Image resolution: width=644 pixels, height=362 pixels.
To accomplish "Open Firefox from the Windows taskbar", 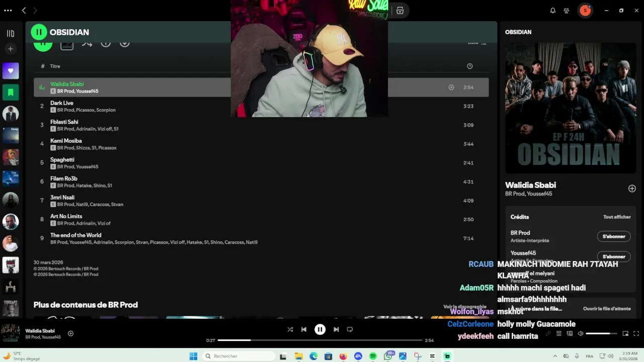I will coord(343,356).
